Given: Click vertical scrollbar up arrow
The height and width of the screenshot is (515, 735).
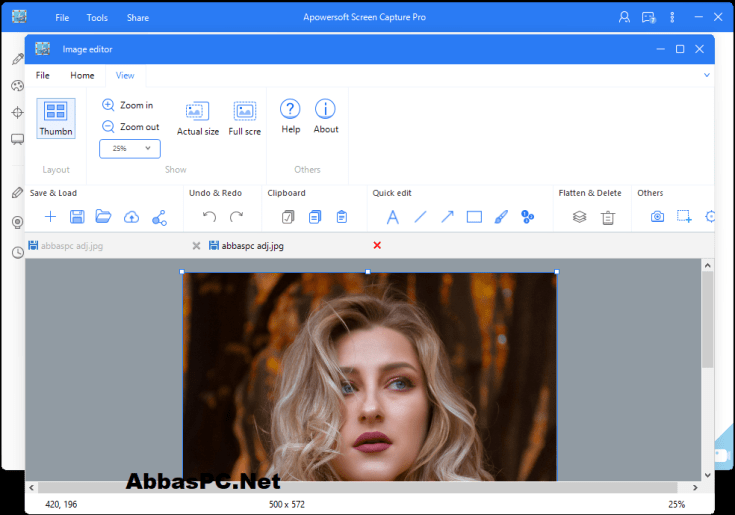Looking at the screenshot, I should coord(708,265).
